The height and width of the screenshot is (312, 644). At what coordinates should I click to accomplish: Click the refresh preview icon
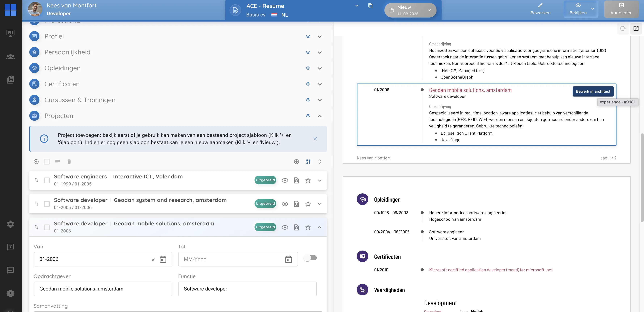coord(623,29)
